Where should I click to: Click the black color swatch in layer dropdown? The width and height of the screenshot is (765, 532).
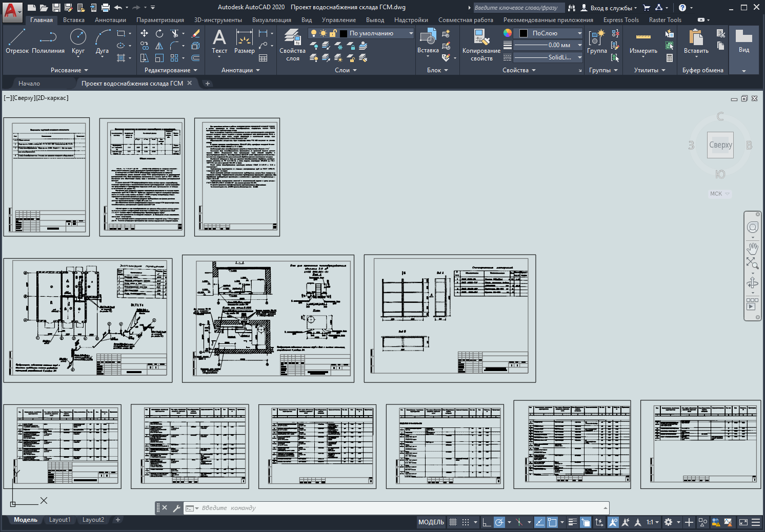(x=344, y=33)
